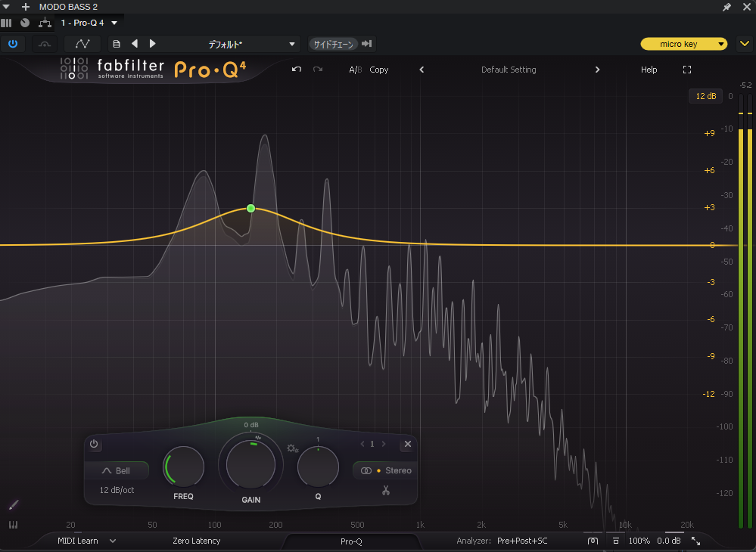
Task: Expand the MIDI Learn dropdown arrow
Action: [113, 541]
